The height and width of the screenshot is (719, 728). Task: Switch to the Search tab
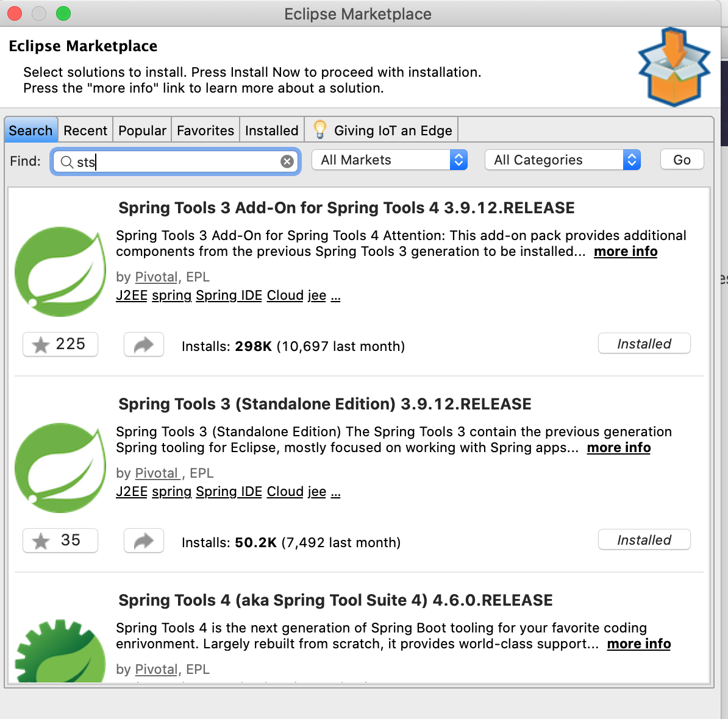coord(30,130)
